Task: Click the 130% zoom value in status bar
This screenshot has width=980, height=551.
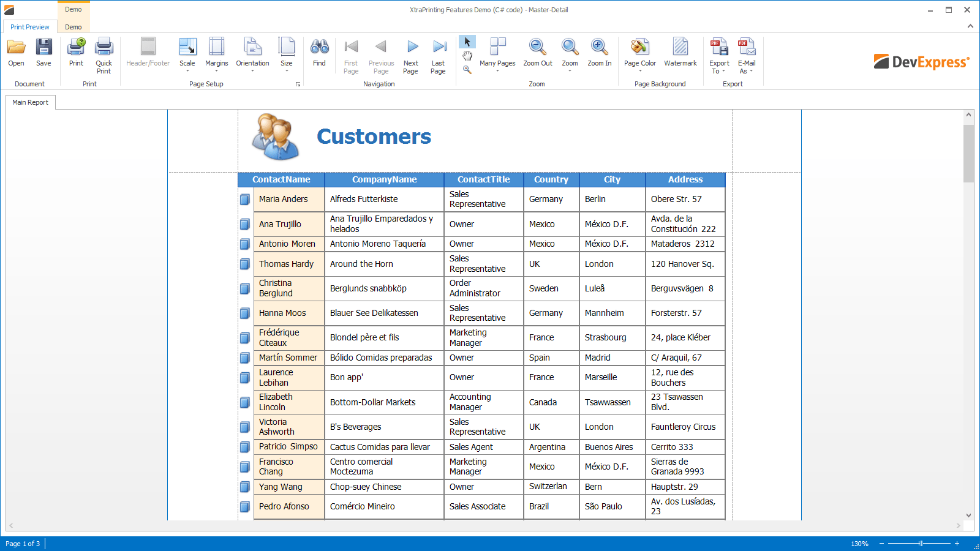Action: (859, 544)
